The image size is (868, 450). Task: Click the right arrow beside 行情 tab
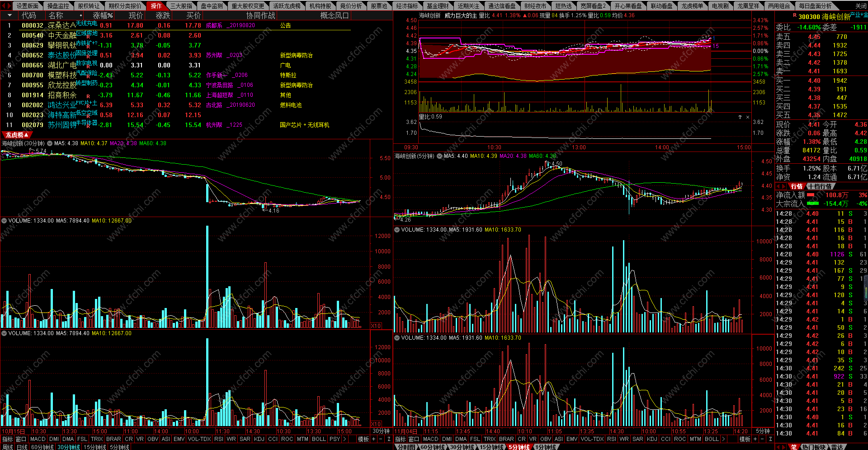[x=784, y=186]
